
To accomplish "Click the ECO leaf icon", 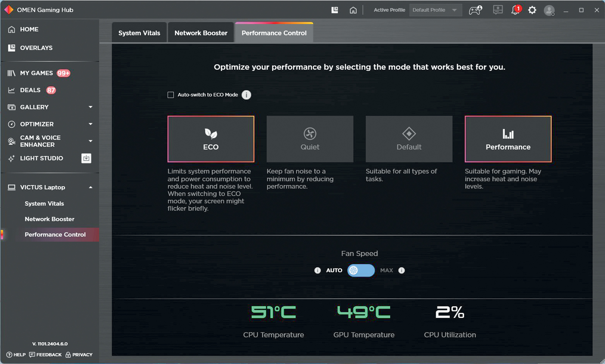I will click(211, 133).
